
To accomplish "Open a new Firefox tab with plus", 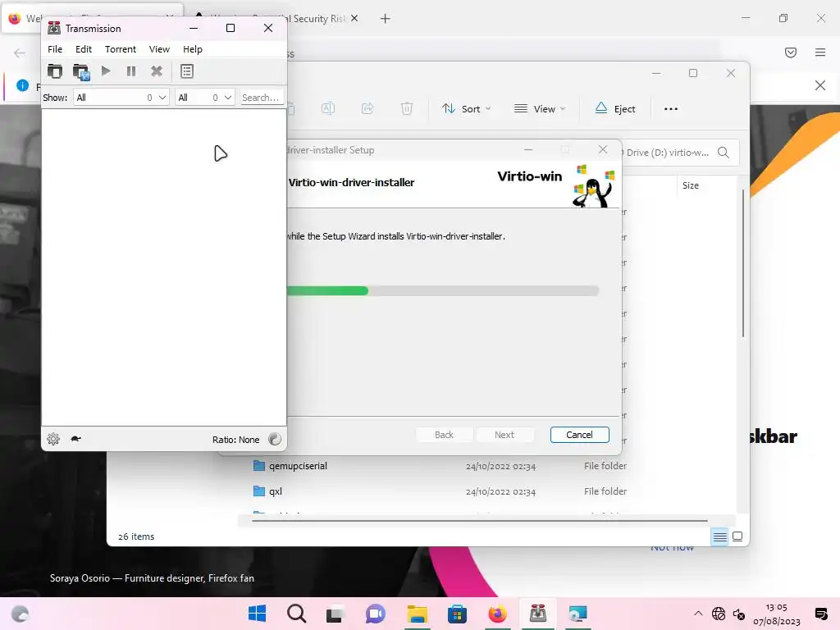I will pyautogui.click(x=386, y=19).
